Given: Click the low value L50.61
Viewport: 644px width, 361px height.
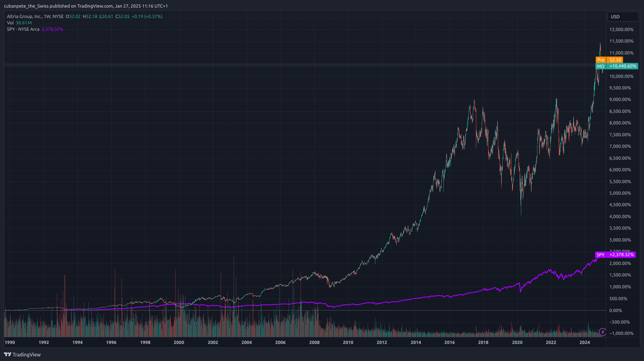Looking at the screenshot, I should (x=106, y=16).
